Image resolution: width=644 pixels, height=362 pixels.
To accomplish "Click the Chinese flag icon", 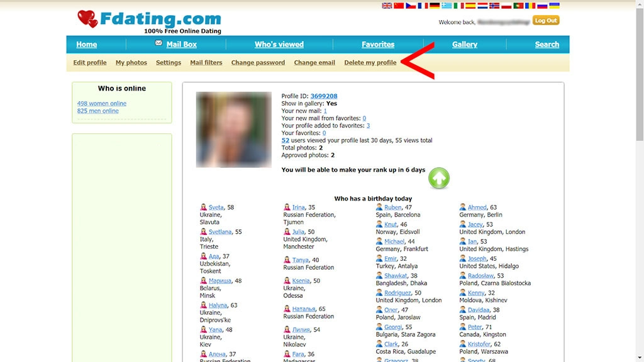I will 399,6.
